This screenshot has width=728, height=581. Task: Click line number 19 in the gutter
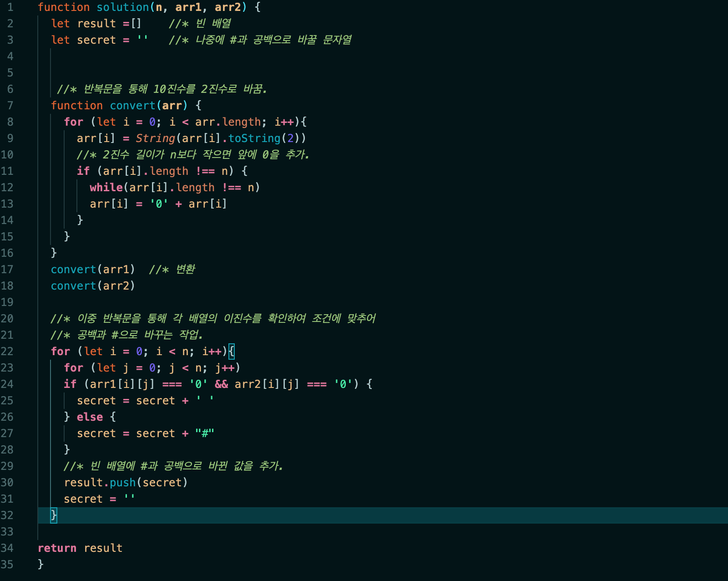tap(7, 302)
